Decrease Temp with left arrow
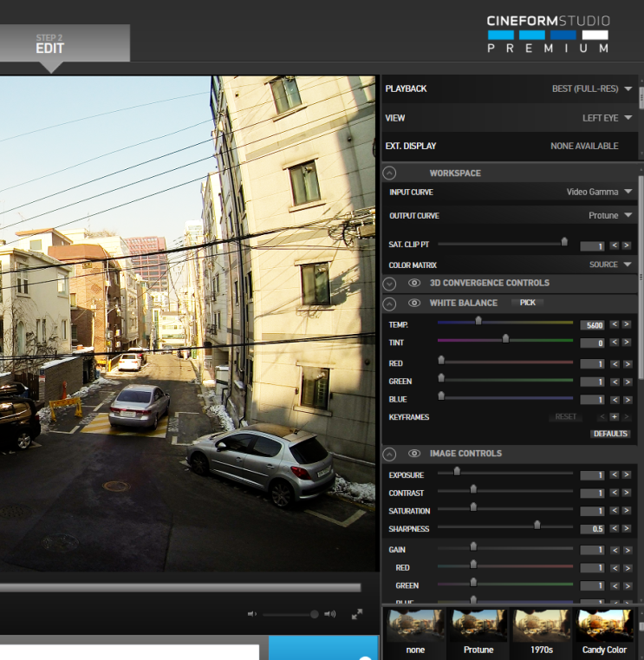 pyautogui.click(x=615, y=324)
